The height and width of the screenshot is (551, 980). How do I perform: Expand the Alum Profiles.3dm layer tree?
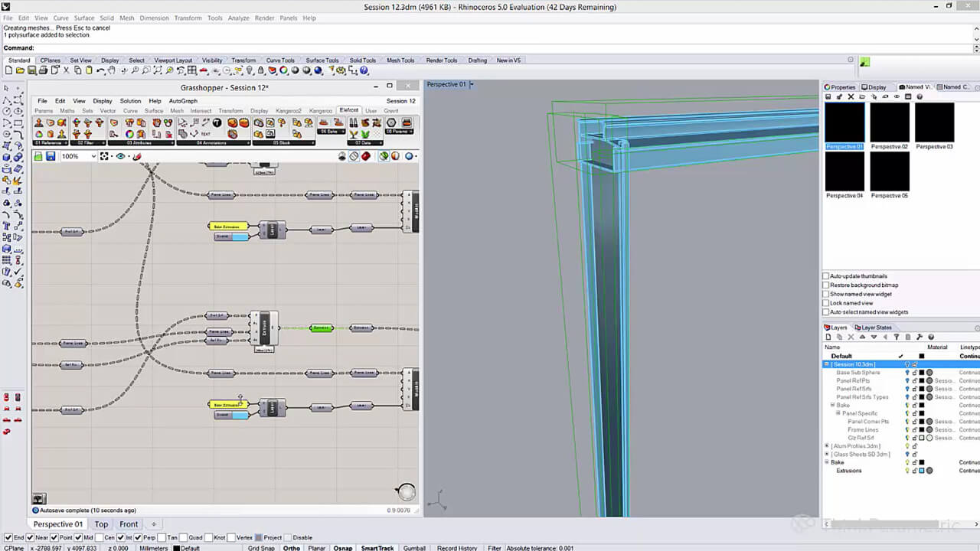pos(827,446)
